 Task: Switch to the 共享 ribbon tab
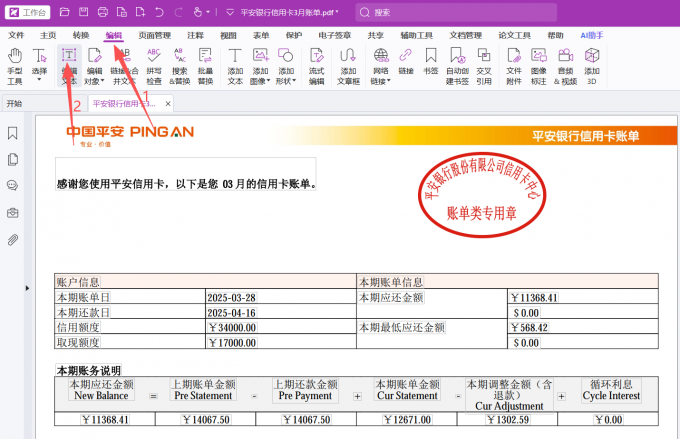click(376, 35)
